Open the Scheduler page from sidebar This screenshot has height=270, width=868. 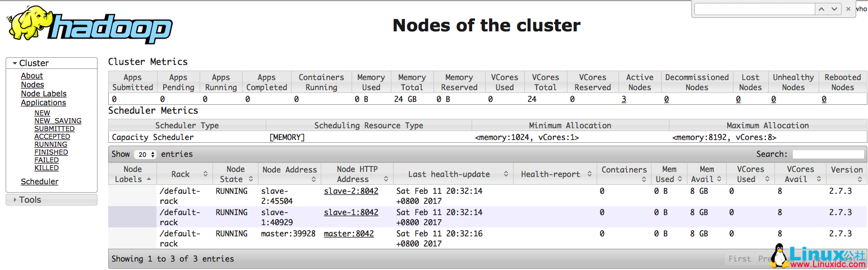coord(39,181)
